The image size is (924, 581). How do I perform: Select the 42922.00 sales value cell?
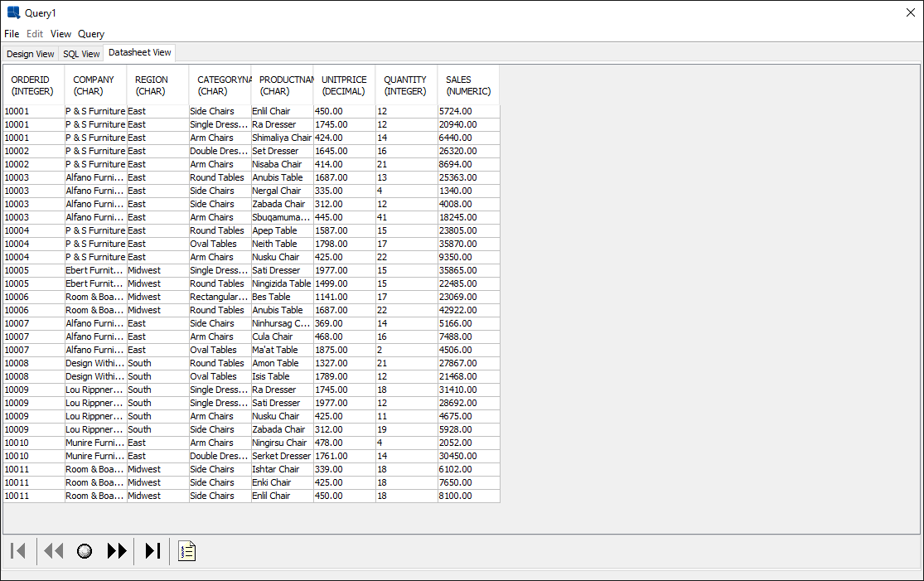[468, 310]
